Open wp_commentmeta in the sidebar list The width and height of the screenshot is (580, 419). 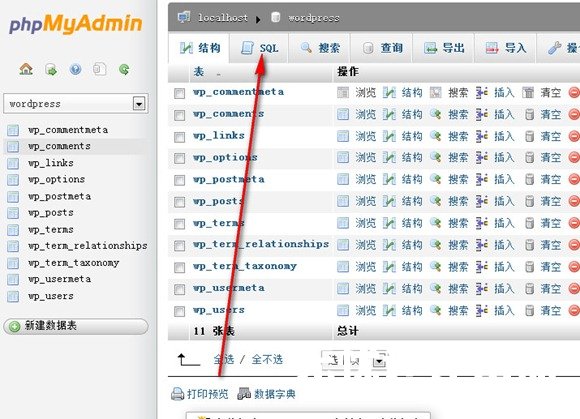point(68,130)
